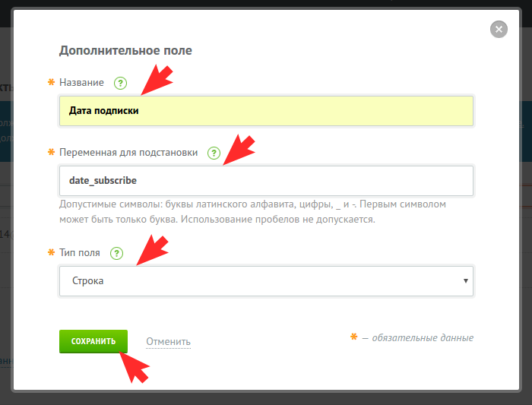
Task: Click the обязательные данные note
Action: (412, 337)
